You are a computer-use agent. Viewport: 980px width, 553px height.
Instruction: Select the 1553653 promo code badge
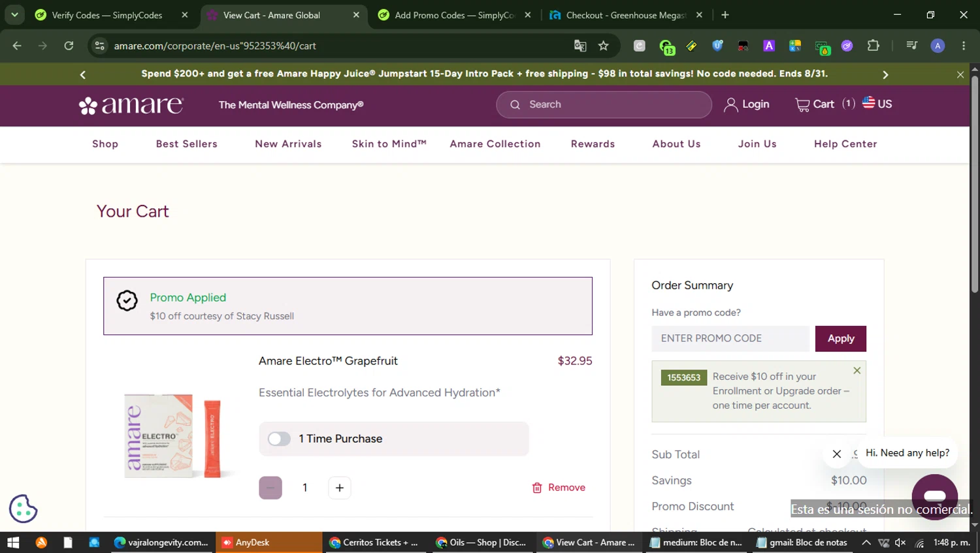[683, 377]
